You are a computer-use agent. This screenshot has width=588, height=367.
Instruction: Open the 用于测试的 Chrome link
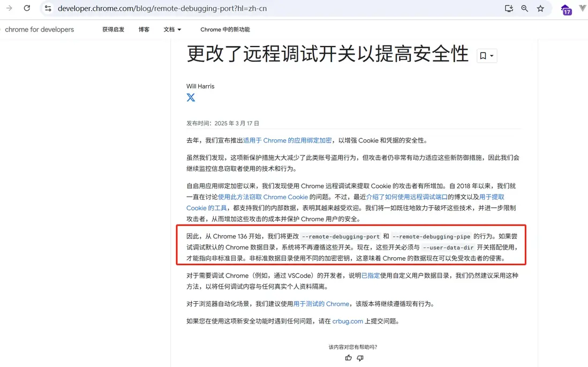[321, 304]
